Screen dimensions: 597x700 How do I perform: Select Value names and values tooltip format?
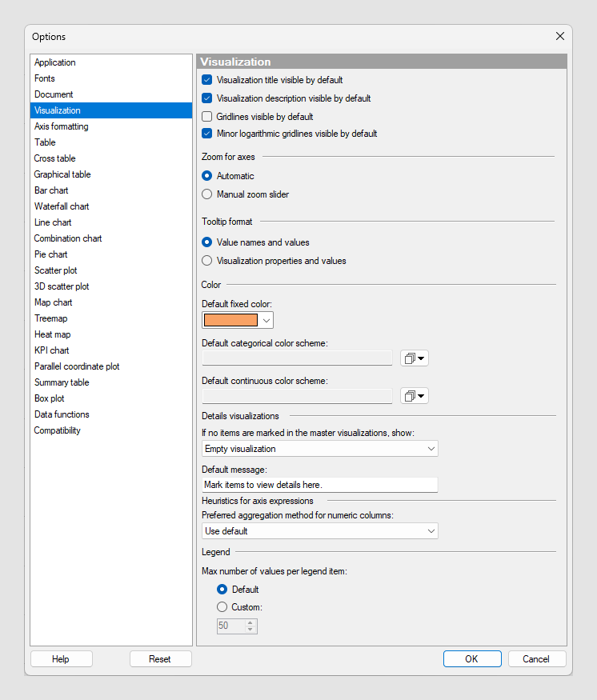pyautogui.click(x=206, y=242)
